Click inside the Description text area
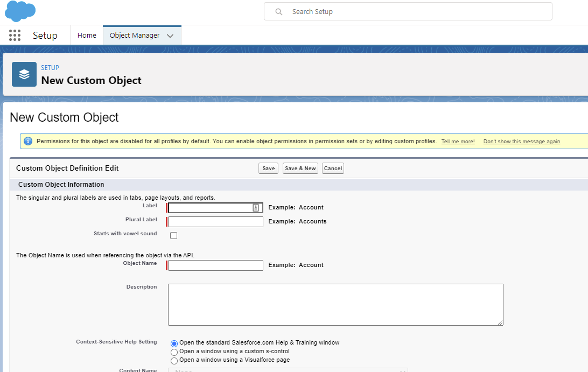588x372 pixels. (335, 305)
